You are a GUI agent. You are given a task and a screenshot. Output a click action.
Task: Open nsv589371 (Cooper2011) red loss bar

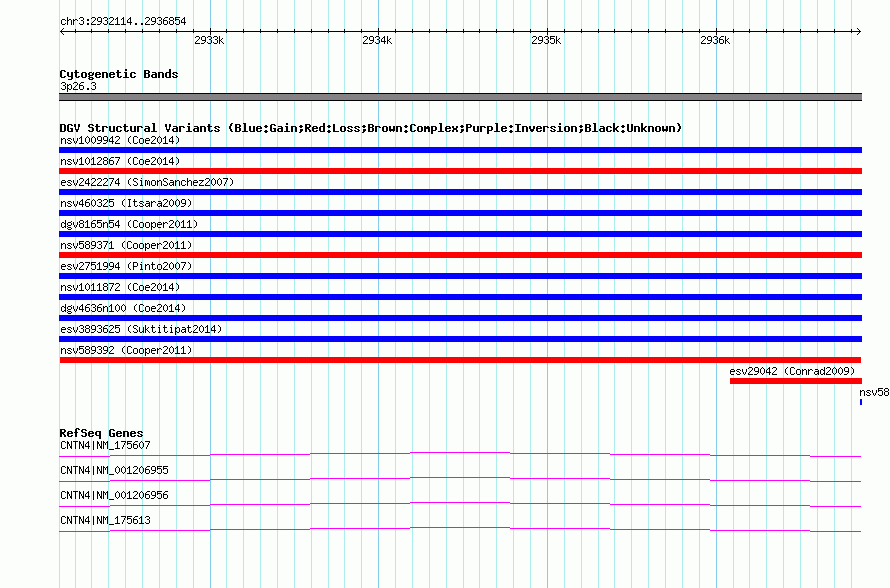tap(460, 255)
